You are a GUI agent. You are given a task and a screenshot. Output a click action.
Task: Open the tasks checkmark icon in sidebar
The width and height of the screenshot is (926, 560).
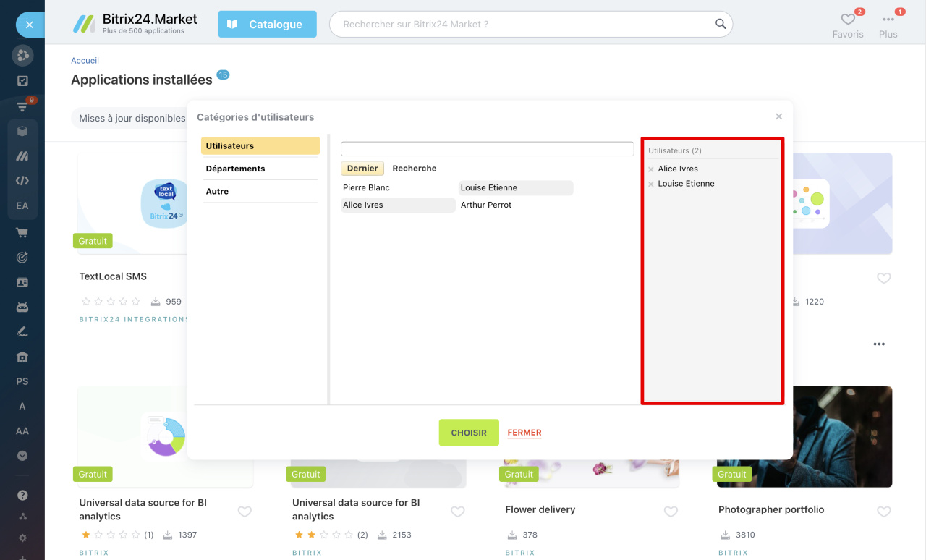pyautogui.click(x=22, y=81)
